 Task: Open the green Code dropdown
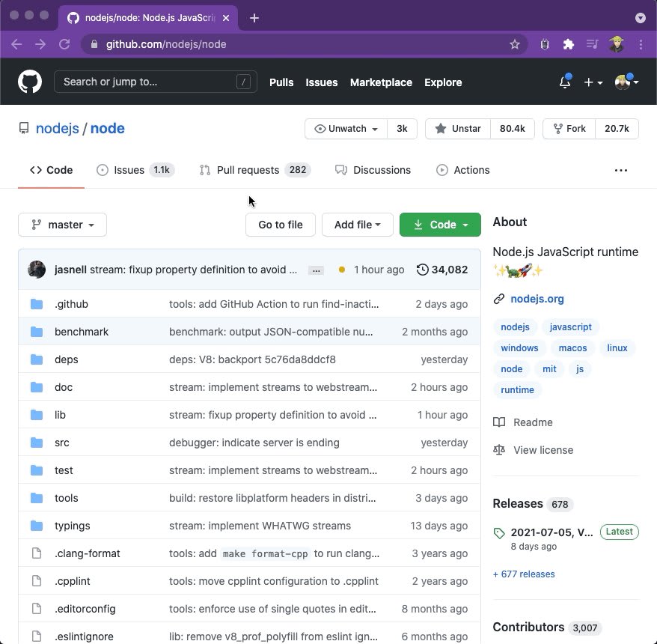(x=440, y=225)
